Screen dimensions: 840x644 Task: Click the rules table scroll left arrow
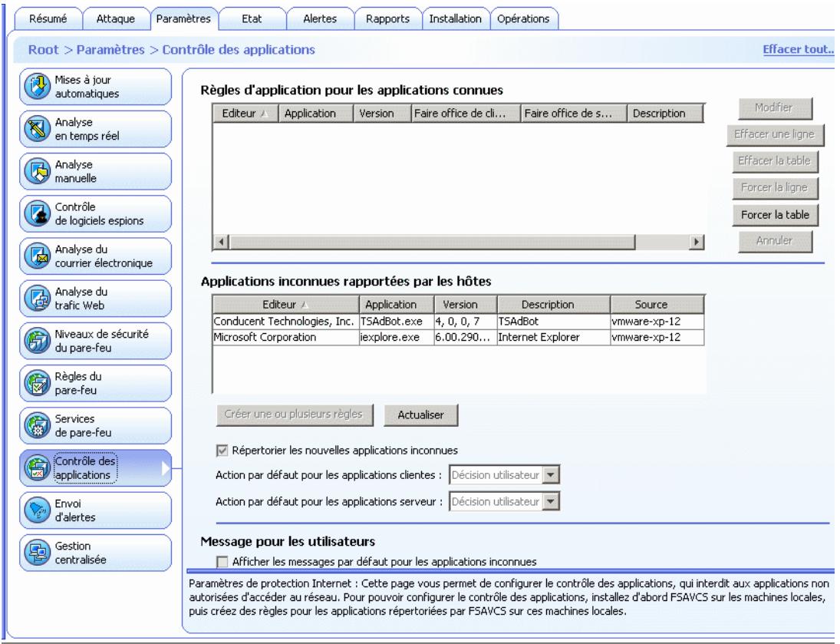click(221, 242)
